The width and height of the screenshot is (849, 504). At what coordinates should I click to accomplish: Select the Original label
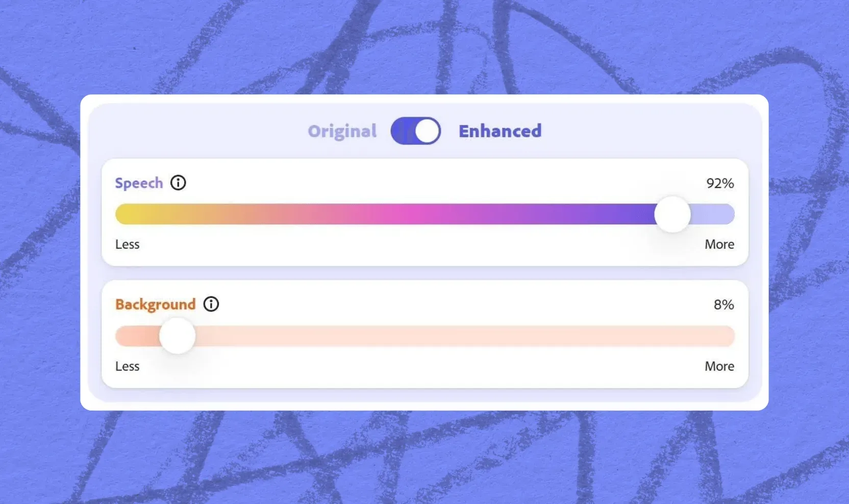click(342, 131)
